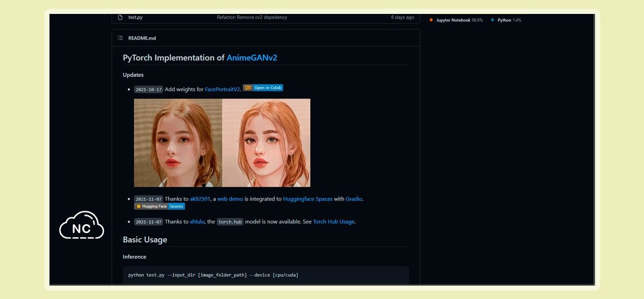The image size is (644, 299).
Task: Click the 2021-11-07 tag beside ak92501
Action: 148,198
